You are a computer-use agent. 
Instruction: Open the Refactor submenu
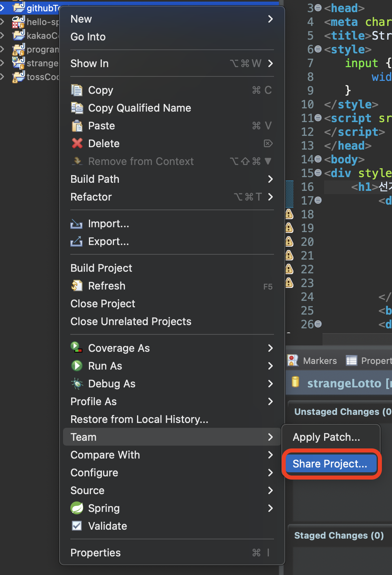click(x=172, y=197)
